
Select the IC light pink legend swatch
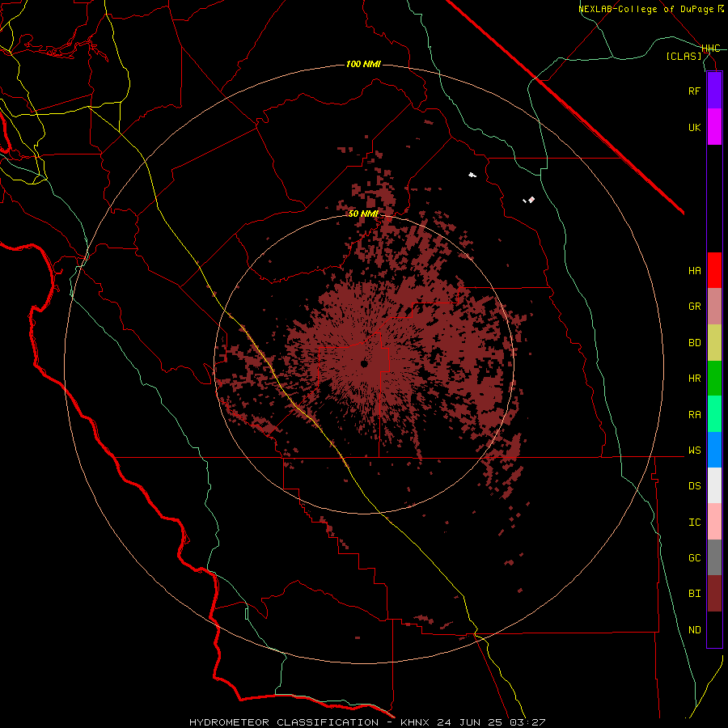coord(714,522)
